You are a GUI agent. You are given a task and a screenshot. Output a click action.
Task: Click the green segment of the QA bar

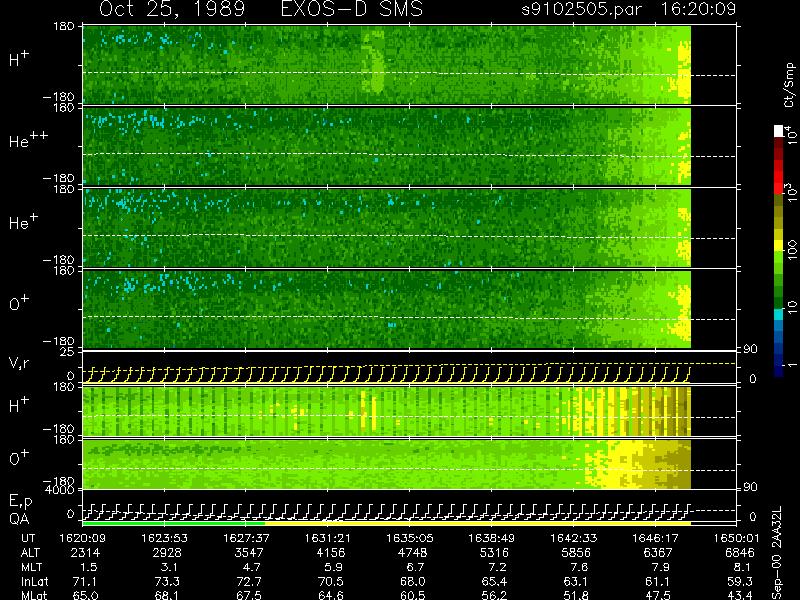tap(173, 523)
